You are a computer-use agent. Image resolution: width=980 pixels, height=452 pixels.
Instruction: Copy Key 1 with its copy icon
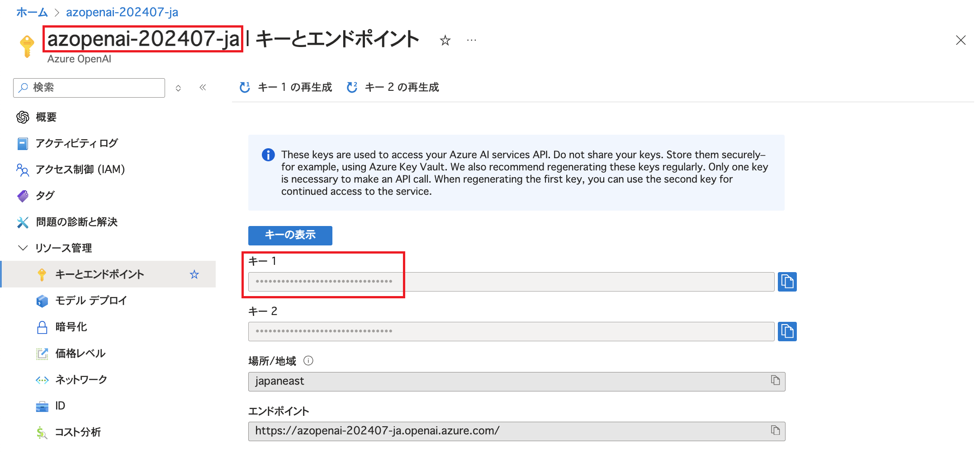point(787,282)
